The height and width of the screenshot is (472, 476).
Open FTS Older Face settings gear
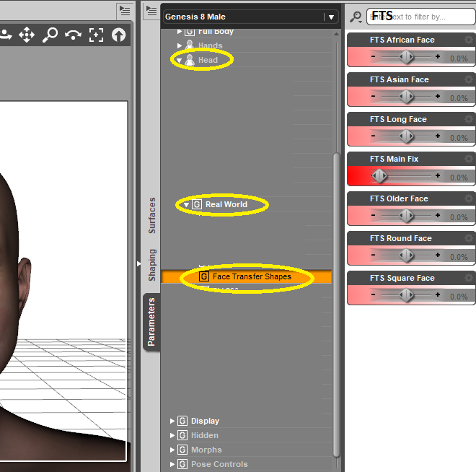coord(469,198)
